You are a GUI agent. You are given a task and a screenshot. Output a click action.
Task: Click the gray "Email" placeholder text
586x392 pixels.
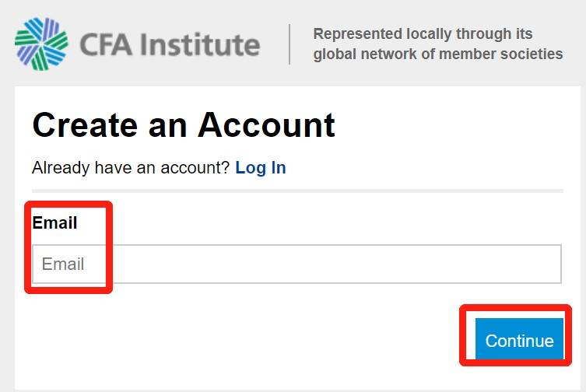(63, 264)
